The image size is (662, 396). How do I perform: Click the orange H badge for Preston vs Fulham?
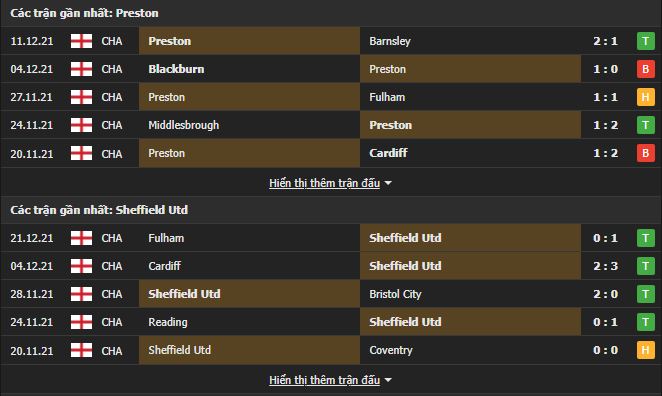pyautogui.click(x=646, y=97)
